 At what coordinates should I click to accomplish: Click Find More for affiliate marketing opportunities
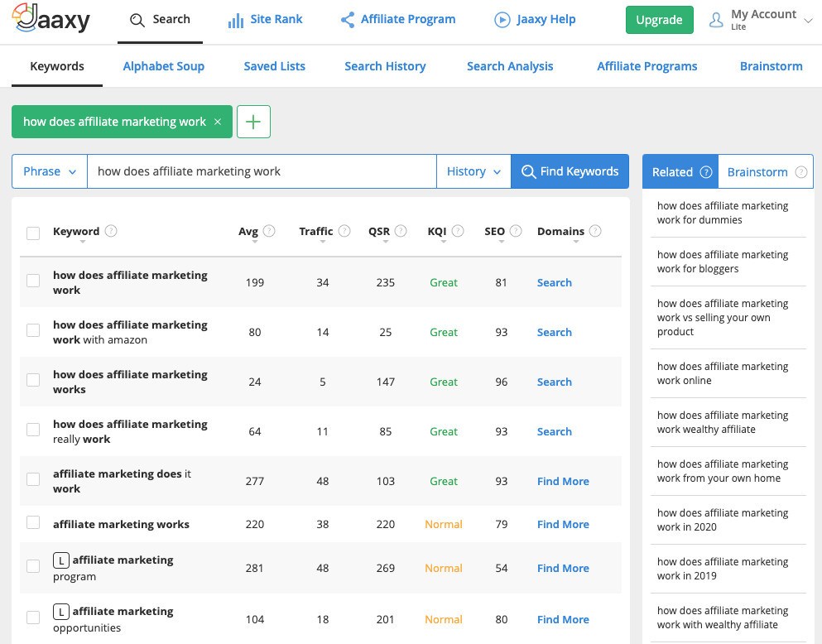(563, 619)
